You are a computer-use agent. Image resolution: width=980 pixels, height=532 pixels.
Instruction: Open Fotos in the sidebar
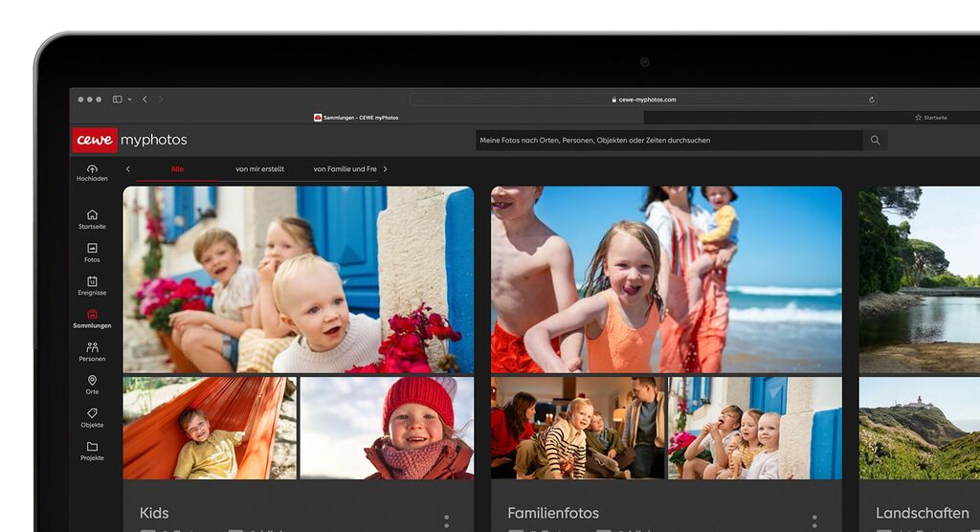coord(92,253)
